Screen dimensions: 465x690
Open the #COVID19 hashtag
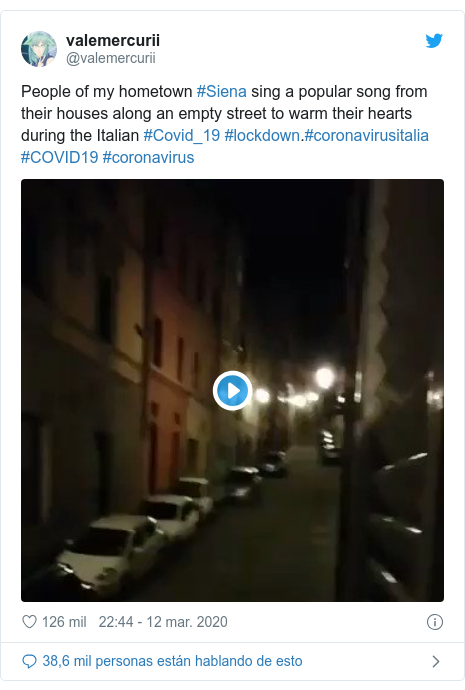point(59,158)
